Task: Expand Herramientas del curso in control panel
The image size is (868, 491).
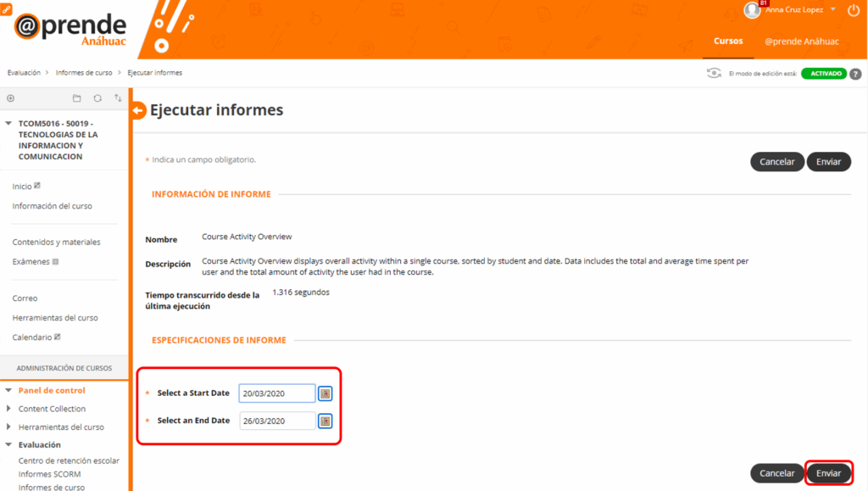Action: (8, 427)
